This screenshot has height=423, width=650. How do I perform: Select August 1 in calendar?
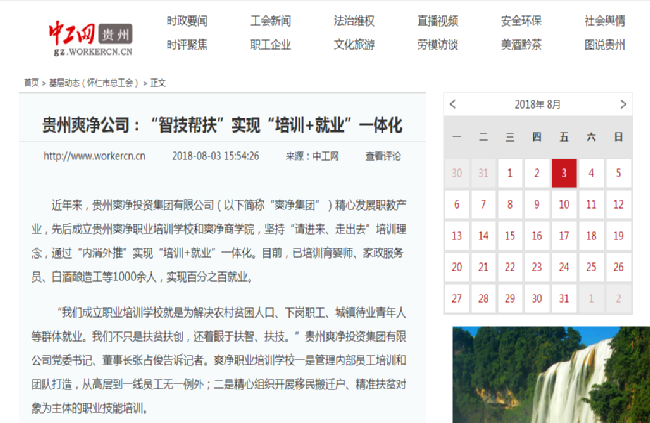[x=510, y=173]
